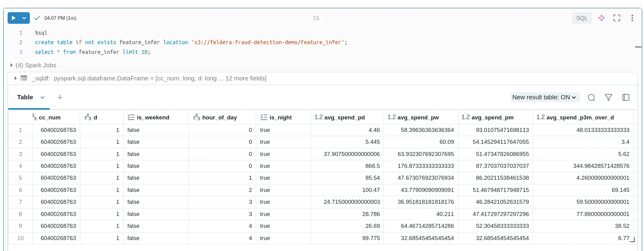Click the %sql magic on line 1
This screenshot has height=251, width=644.
(x=41, y=33)
